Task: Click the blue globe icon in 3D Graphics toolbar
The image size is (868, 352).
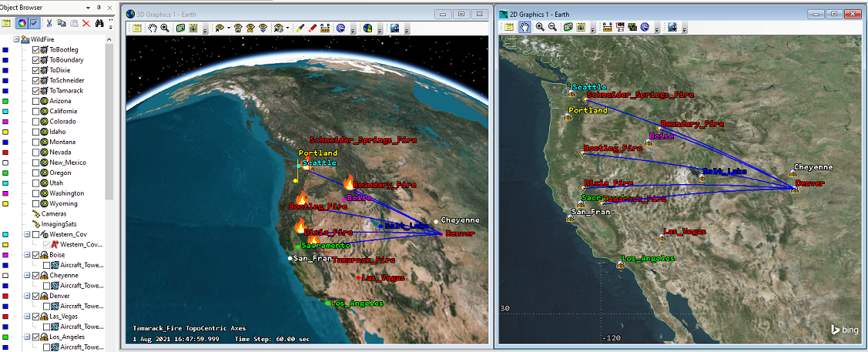Action: tap(340, 28)
